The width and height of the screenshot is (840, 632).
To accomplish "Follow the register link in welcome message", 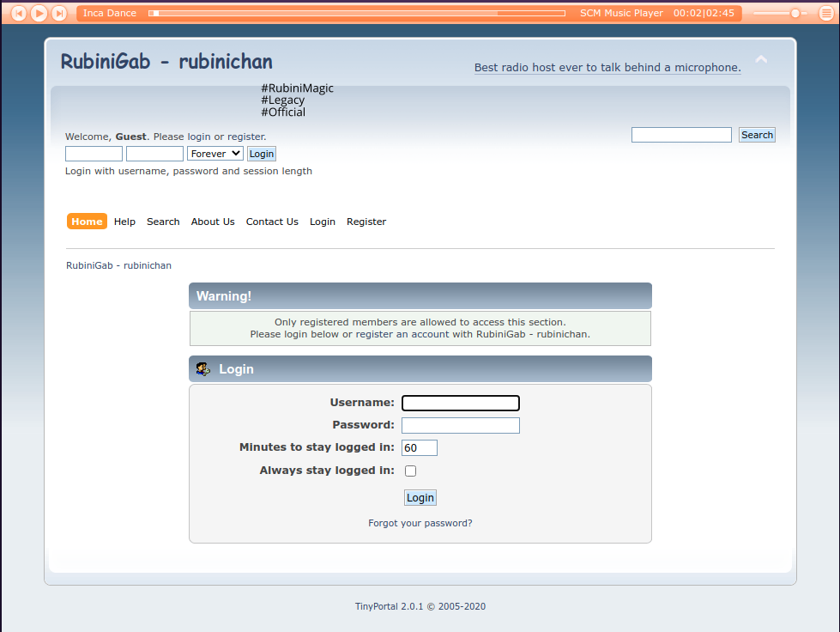I will pos(246,137).
